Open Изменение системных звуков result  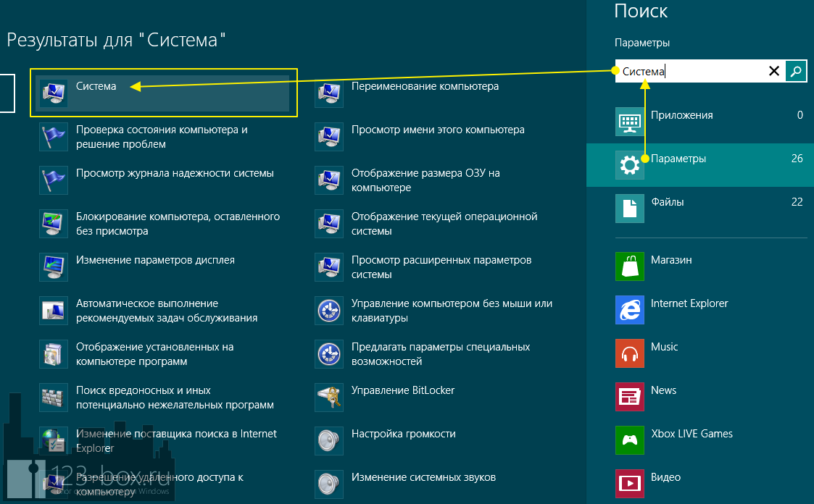pyautogui.click(x=423, y=477)
